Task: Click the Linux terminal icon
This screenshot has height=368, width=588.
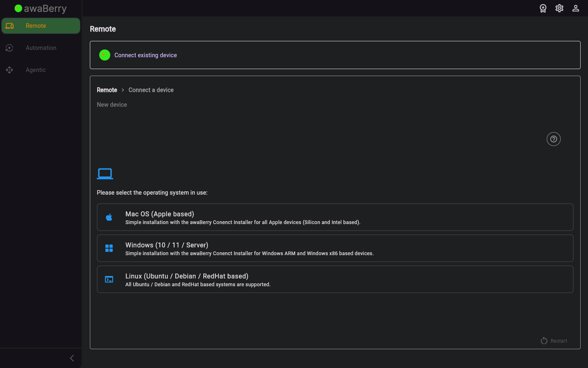Action: coord(109,279)
